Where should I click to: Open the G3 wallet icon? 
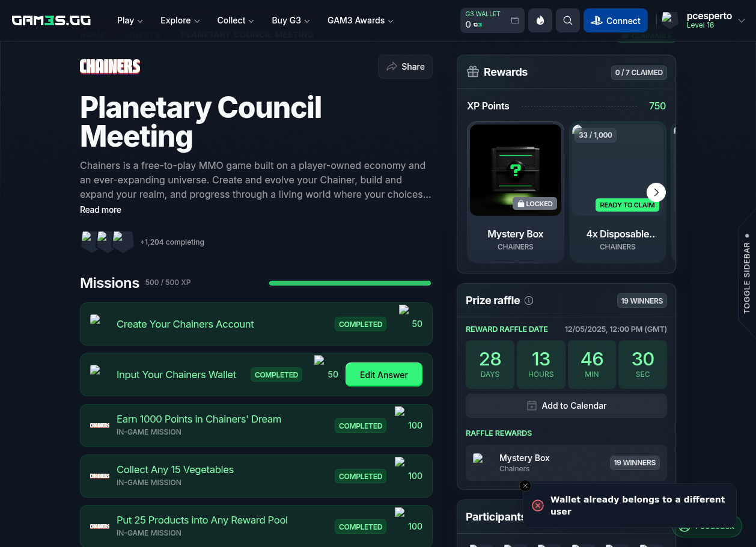click(515, 20)
